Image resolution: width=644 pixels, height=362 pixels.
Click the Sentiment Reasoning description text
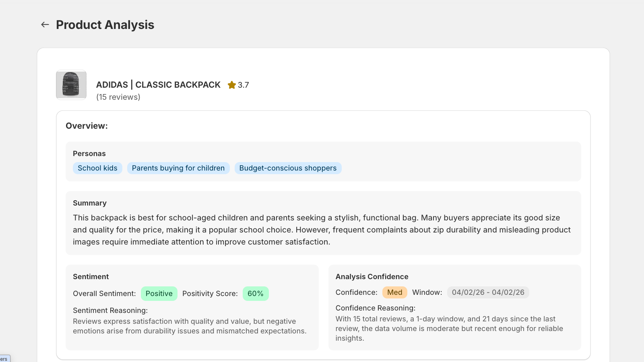[x=190, y=326]
